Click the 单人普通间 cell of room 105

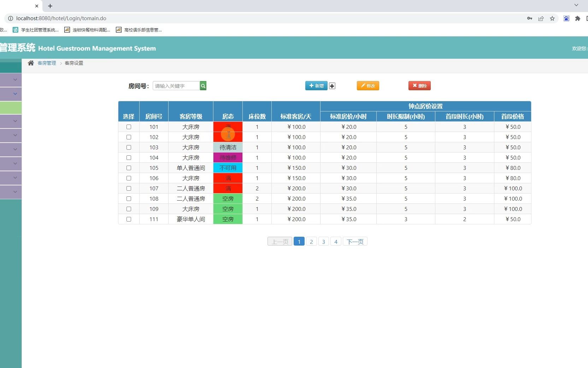pyautogui.click(x=191, y=168)
